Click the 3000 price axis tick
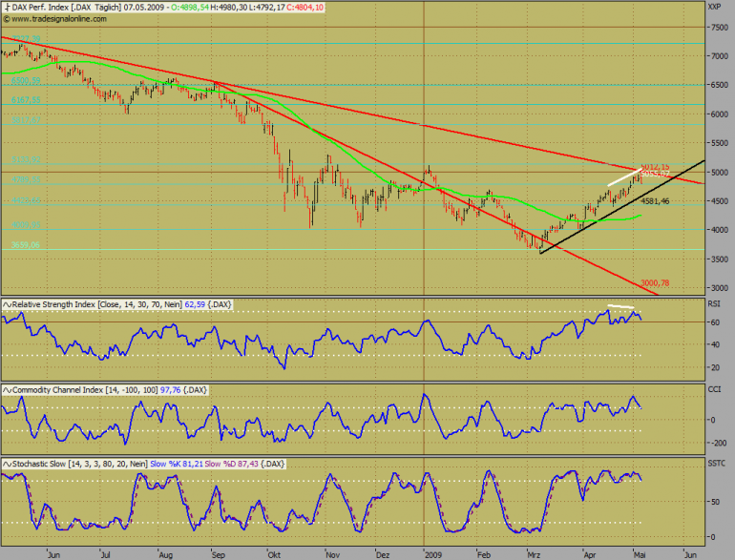This screenshot has height=560, width=735. point(720,288)
